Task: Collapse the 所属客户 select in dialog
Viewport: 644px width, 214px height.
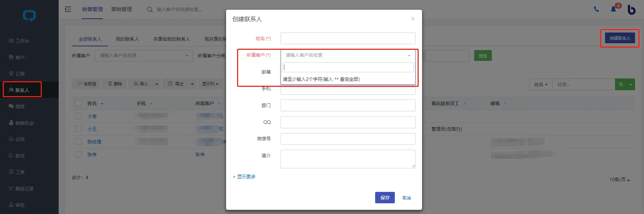Action: tap(348, 55)
